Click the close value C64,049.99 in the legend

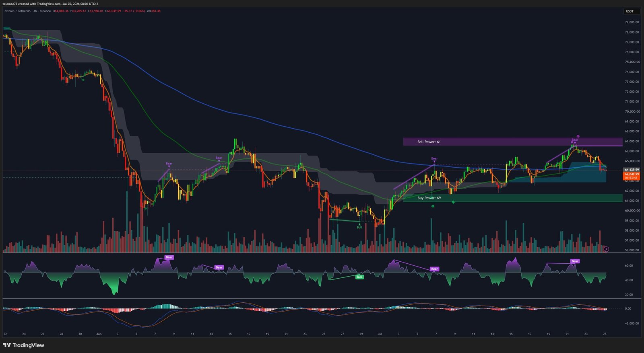coord(113,11)
